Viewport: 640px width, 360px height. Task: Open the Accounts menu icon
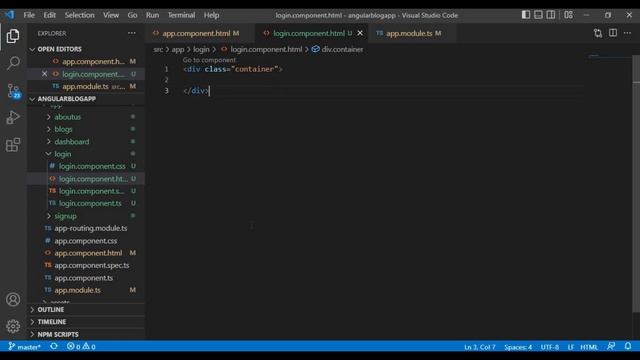[x=13, y=300]
